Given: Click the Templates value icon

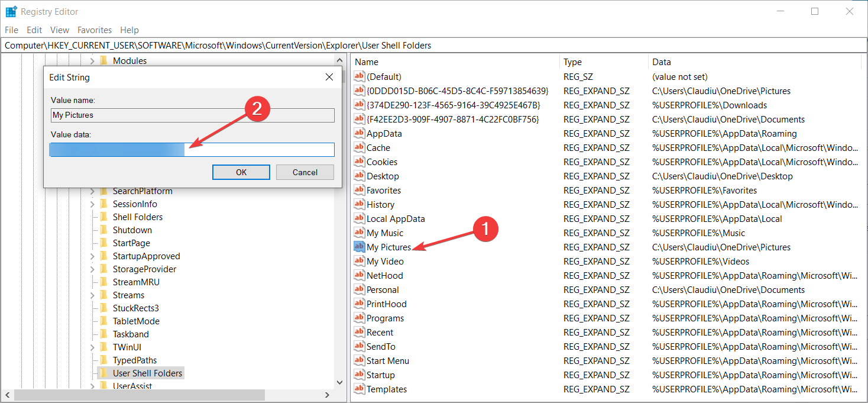Looking at the screenshot, I should click(359, 389).
